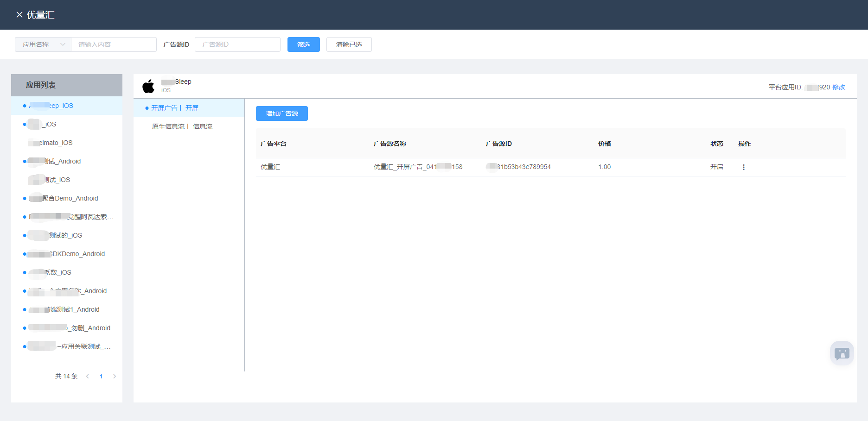The image size is (868, 421).
Task: Select the app ending in 测试的_iOS
Action: point(67,235)
